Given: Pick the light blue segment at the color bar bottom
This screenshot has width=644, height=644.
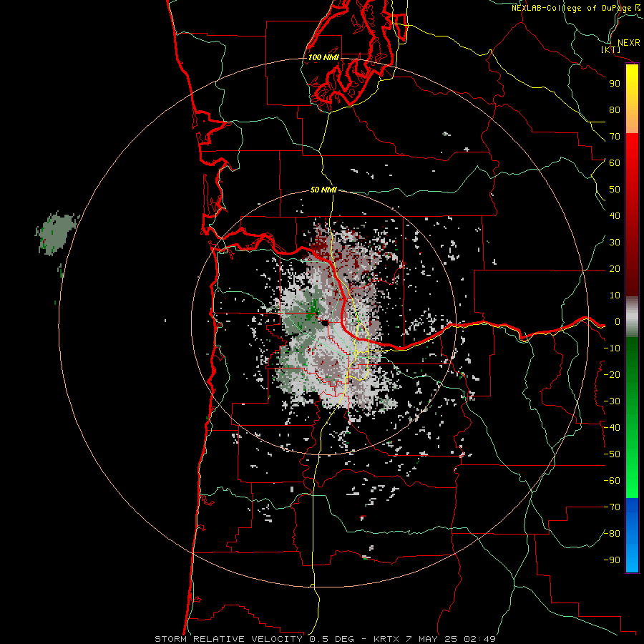Looking at the screenshot, I should [632, 557].
